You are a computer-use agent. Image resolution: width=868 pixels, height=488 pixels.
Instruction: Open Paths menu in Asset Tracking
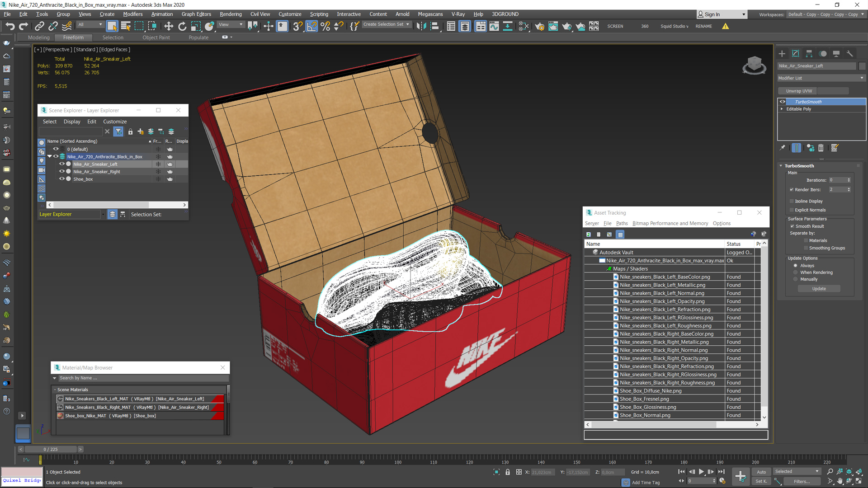(x=622, y=223)
